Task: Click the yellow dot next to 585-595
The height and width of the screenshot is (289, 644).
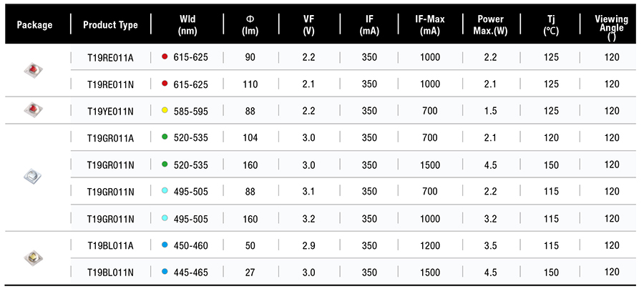Action: tap(165, 110)
